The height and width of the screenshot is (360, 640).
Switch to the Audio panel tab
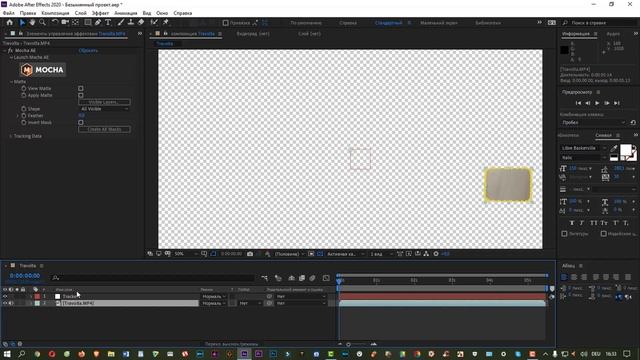click(613, 34)
